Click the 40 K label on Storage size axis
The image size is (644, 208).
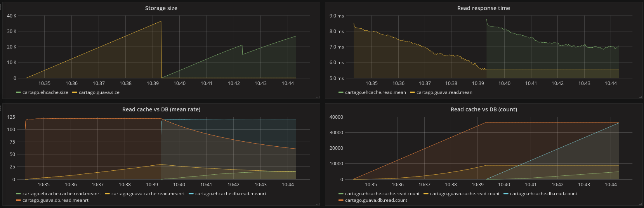point(12,16)
